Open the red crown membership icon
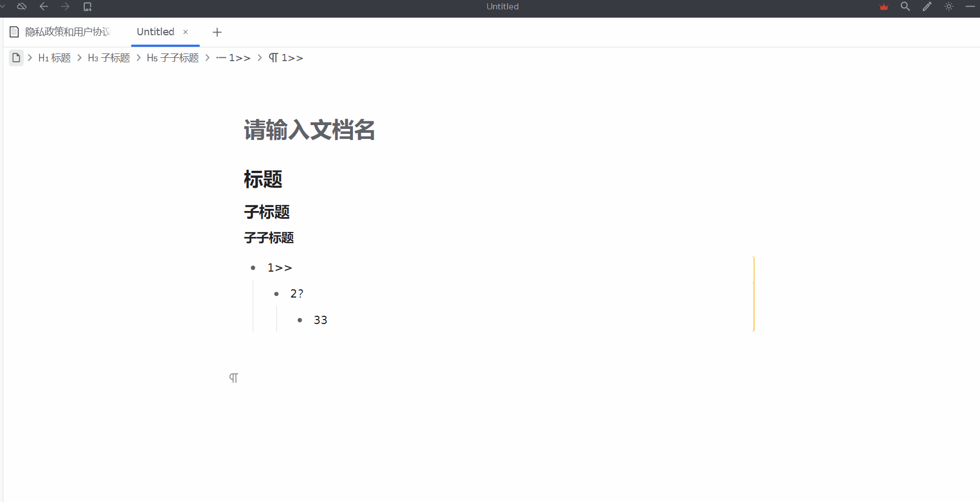This screenshot has width=980, height=502. 884,7
